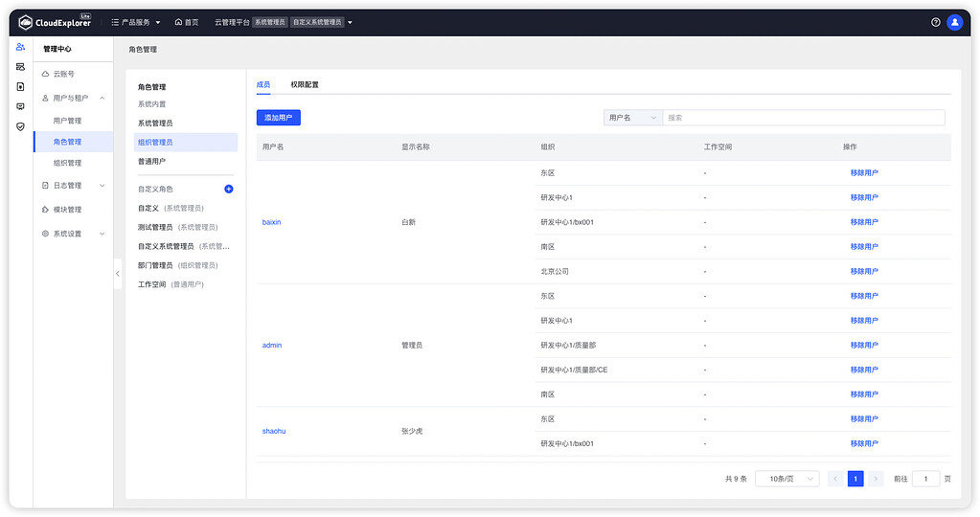Go to 首页 via the home icon

coord(187,22)
